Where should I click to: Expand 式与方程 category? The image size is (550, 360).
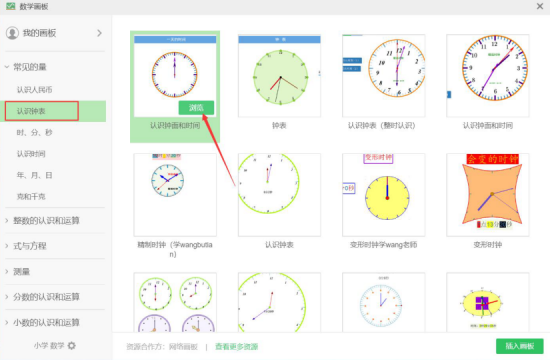point(7,246)
